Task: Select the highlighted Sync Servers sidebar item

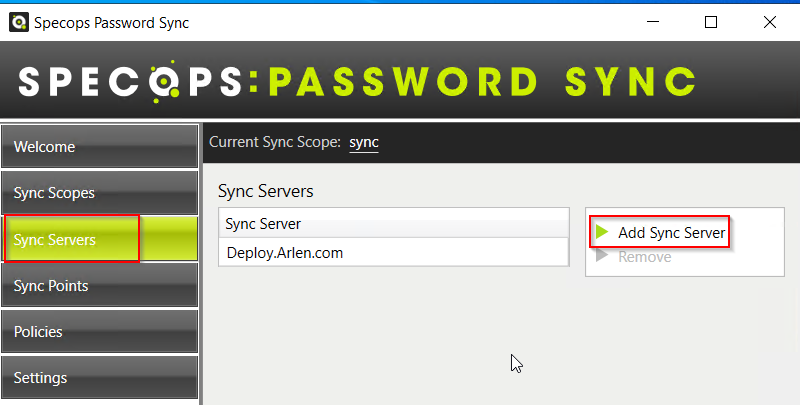Action: [99, 239]
